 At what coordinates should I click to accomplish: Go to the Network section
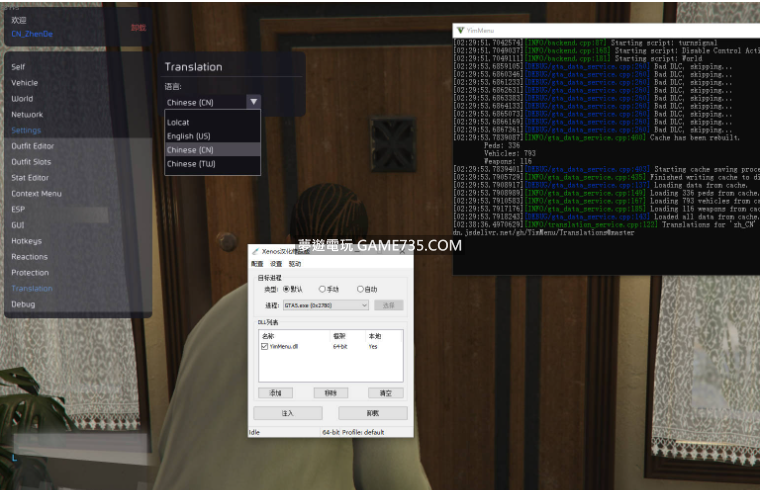[x=27, y=115]
